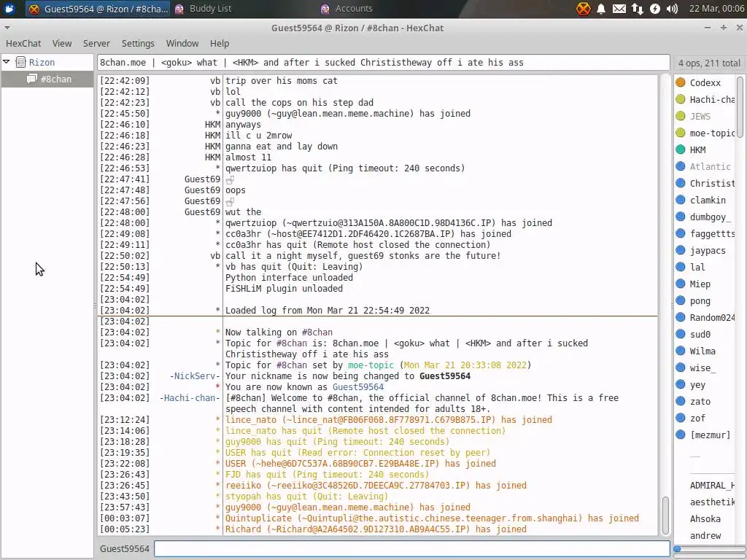Screen dimensions: 747x560
Task: Click the #8chan channel chat icon
Action: (x=32, y=79)
